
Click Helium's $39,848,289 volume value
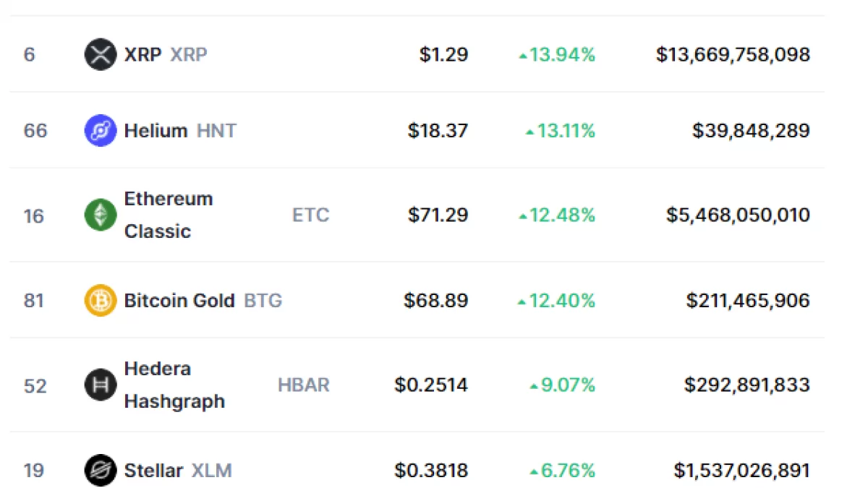coord(751,131)
